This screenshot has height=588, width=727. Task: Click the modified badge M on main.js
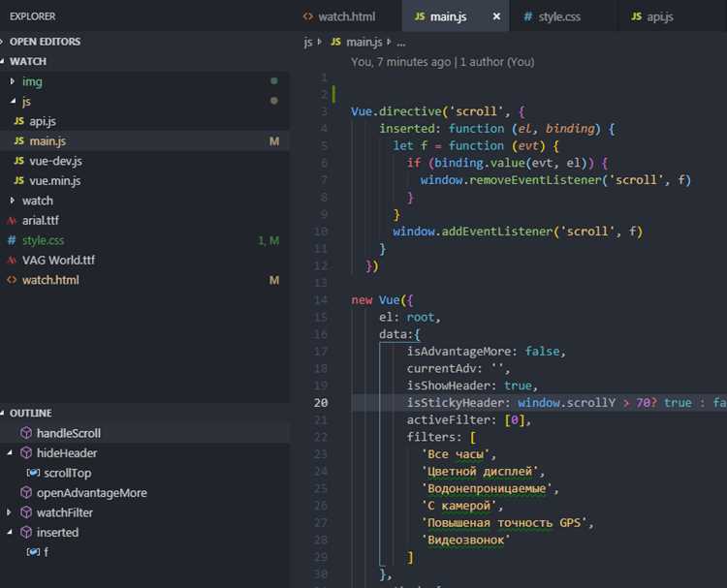(x=274, y=141)
